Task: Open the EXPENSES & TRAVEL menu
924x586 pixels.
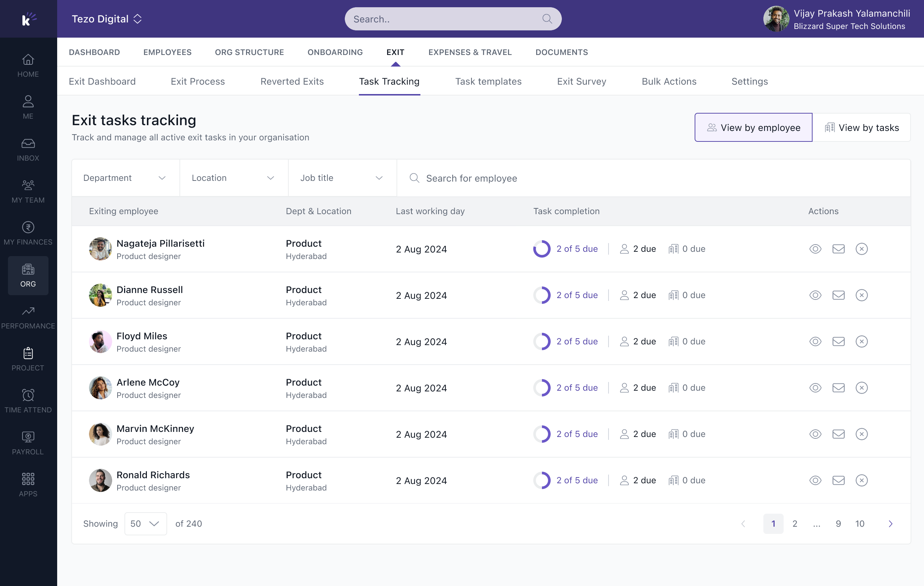Action: click(x=470, y=52)
